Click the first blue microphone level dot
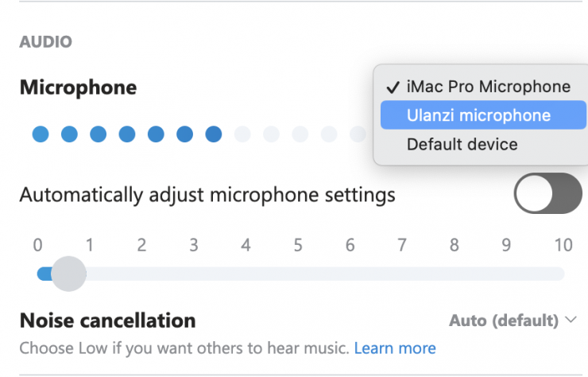Viewport: 588px width, 377px height. point(41,134)
